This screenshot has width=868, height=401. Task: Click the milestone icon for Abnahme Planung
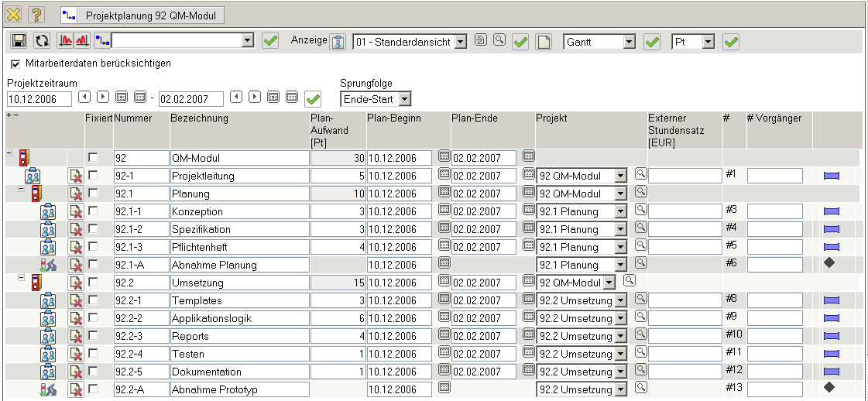click(48, 265)
